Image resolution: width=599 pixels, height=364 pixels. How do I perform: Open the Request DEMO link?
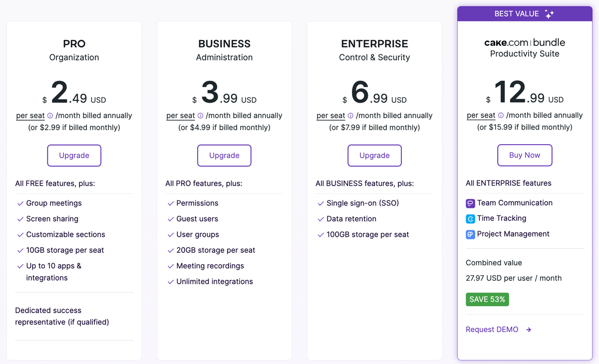(x=491, y=329)
